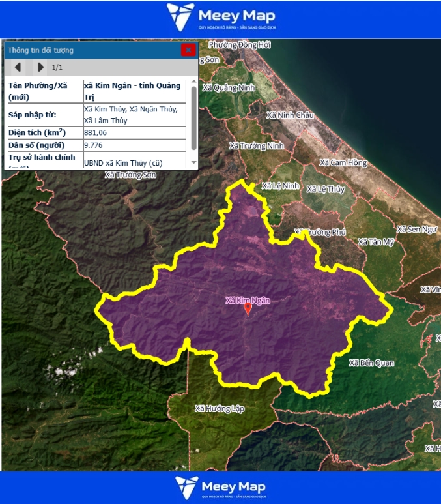This screenshot has width=441, height=504.
Task: Close the Thông tin đối tượng popup
Action: pos(188,50)
